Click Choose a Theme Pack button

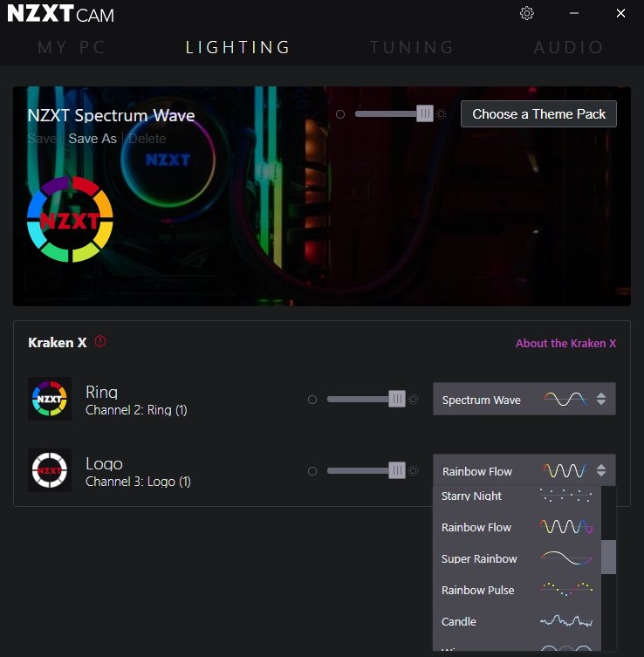click(x=538, y=114)
